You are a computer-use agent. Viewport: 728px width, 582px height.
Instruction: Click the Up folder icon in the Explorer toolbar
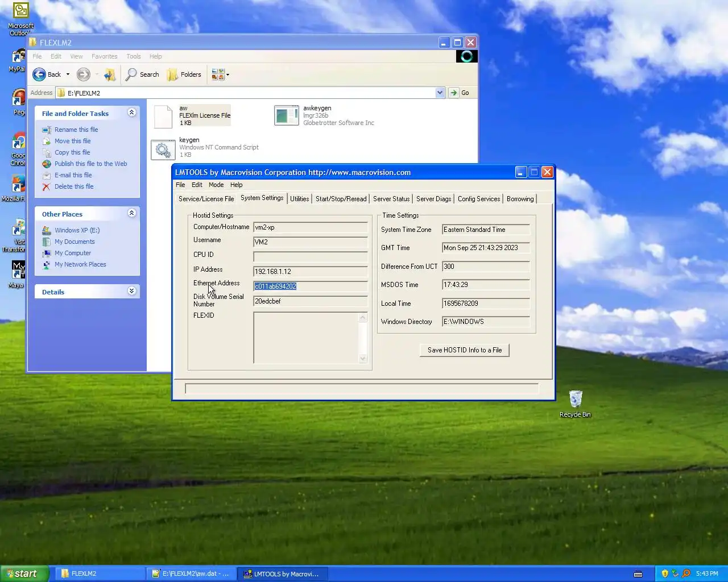click(110, 74)
